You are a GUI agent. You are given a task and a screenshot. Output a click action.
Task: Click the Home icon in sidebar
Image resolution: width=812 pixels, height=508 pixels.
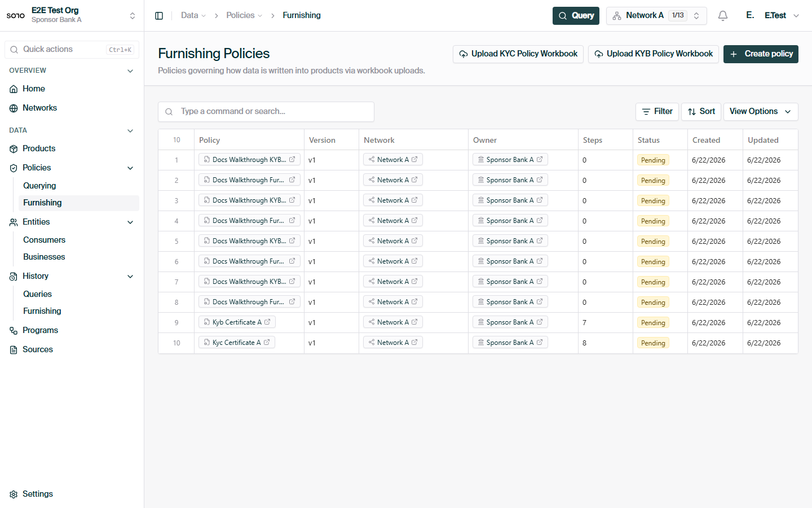point(14,89)
